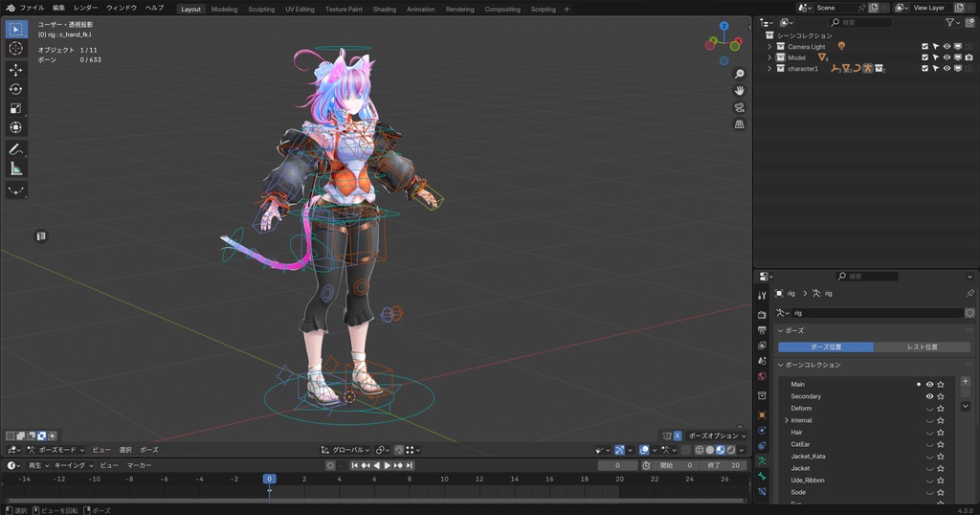
Task: Toggle solo star for CatEar collection
Action: click(x=941, y=444)
